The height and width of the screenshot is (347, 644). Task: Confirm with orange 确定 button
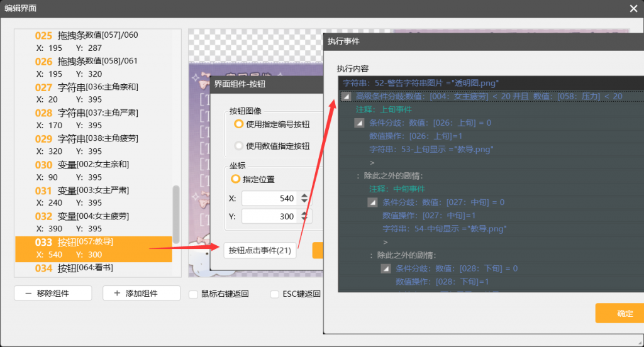pyautogui.click(x=619, y=313)
